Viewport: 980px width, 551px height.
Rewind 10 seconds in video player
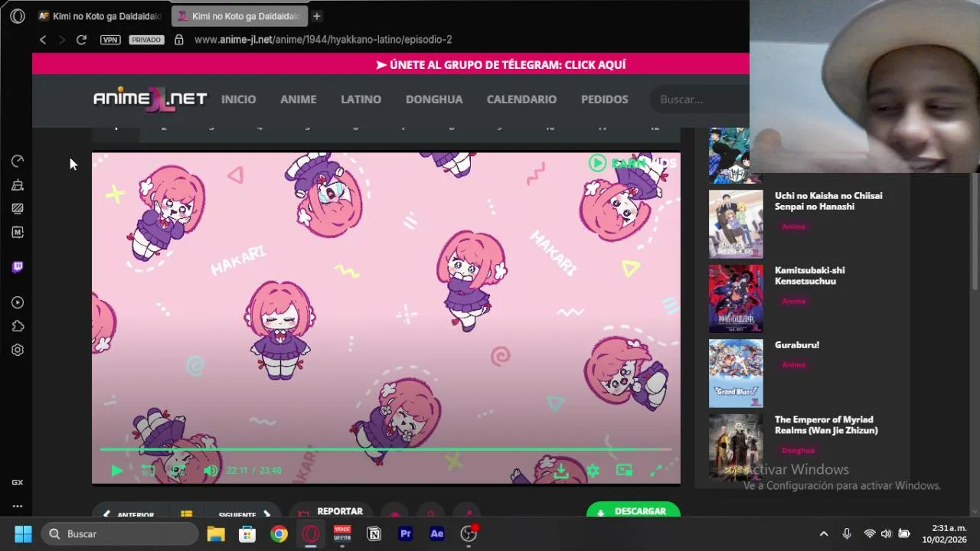[148, 471]
